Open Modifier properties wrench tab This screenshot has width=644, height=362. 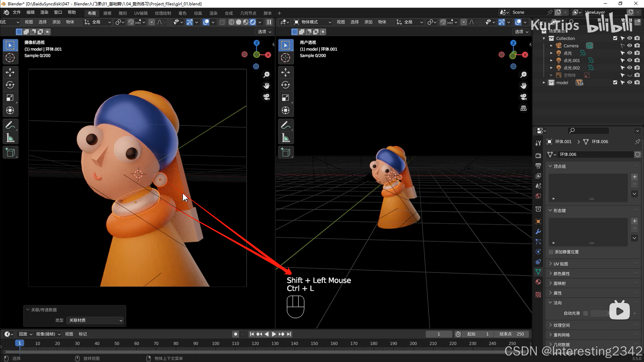point(538,232)
